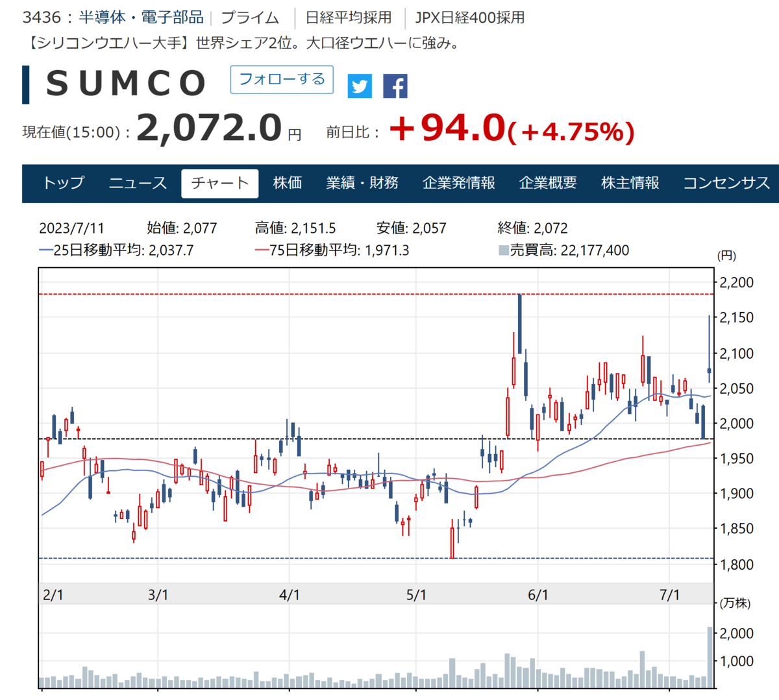Click the chart date 2023/7/11

[x=71, y=228]
